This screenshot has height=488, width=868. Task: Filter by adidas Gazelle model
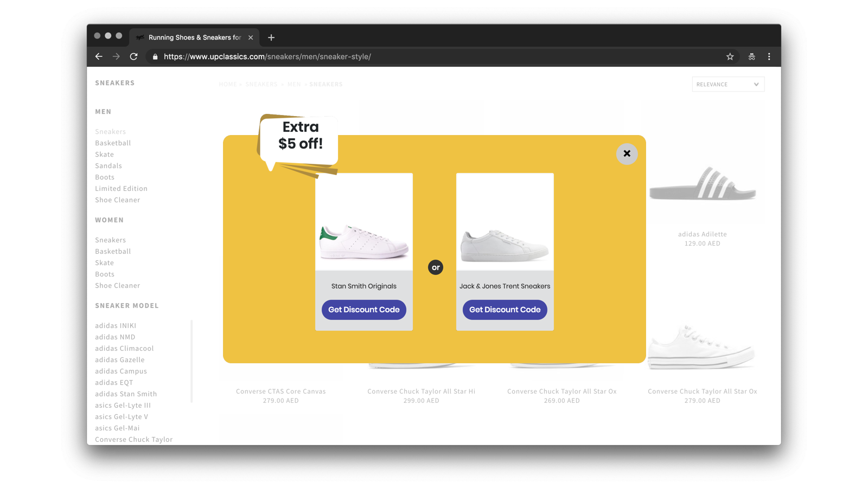[120, 360]
